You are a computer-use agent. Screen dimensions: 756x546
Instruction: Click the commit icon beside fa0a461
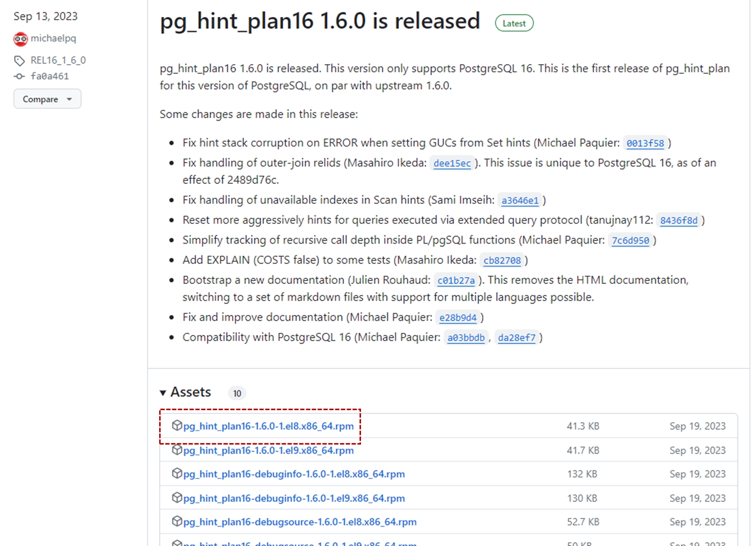(19, 76)
